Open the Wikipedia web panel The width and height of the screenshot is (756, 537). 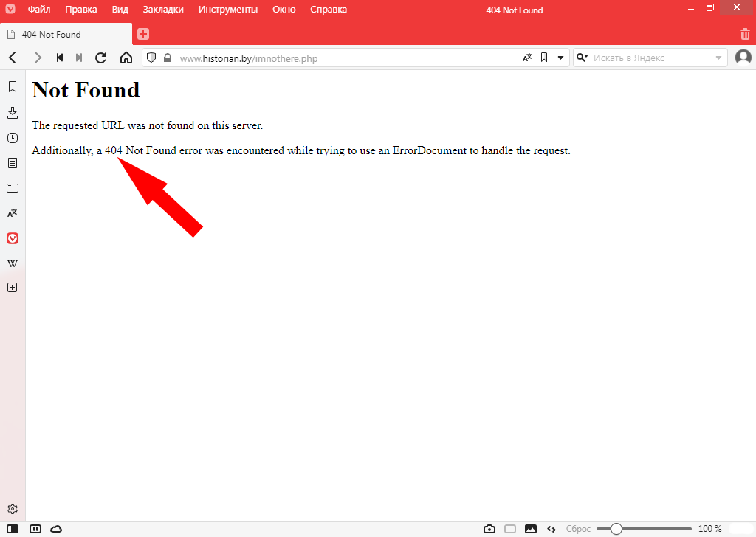pyautogui.click(x=12, y=263)
